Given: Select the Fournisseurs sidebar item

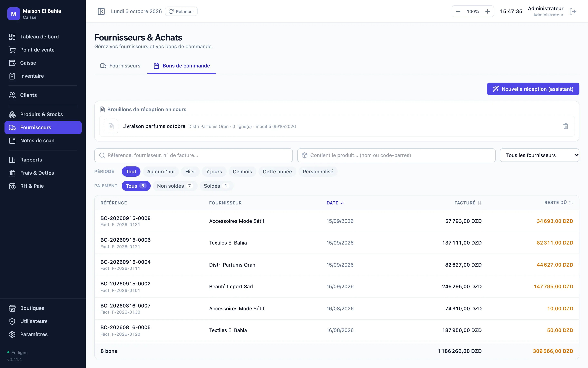Looking at the screenshot, I should (x=43, y=128).
